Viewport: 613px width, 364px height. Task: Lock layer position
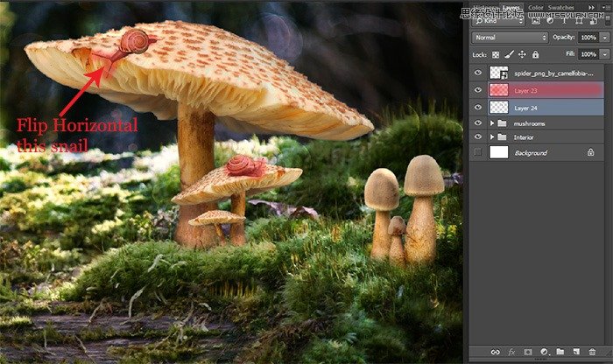tap(522, 54)
